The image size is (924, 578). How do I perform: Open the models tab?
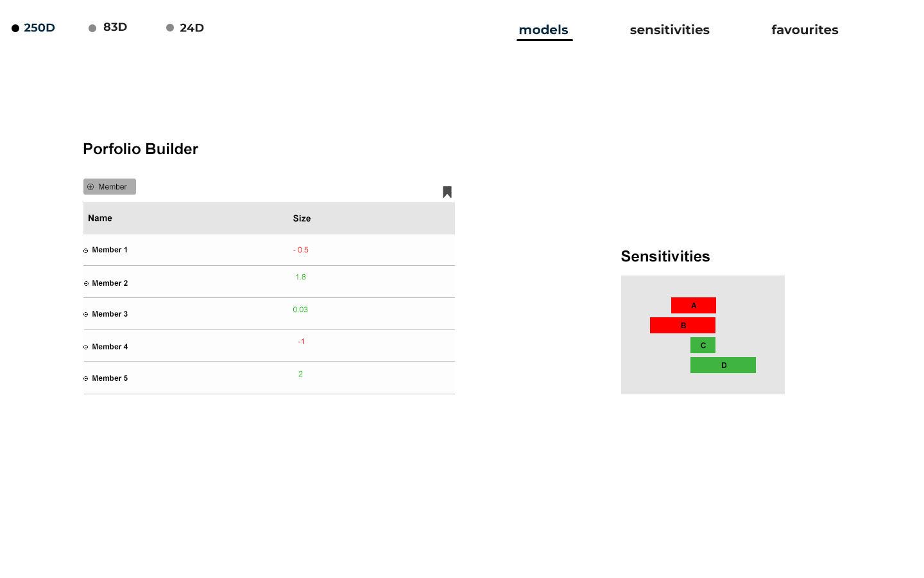[543, 30]
